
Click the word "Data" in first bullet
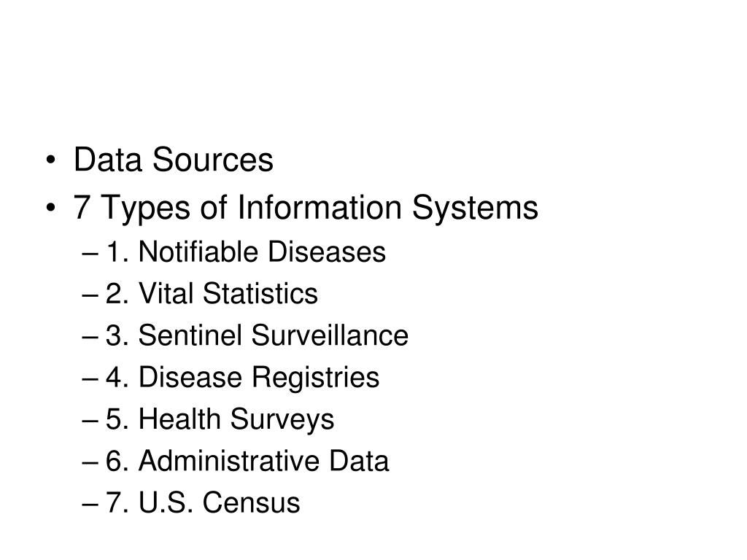click(108, 160)
